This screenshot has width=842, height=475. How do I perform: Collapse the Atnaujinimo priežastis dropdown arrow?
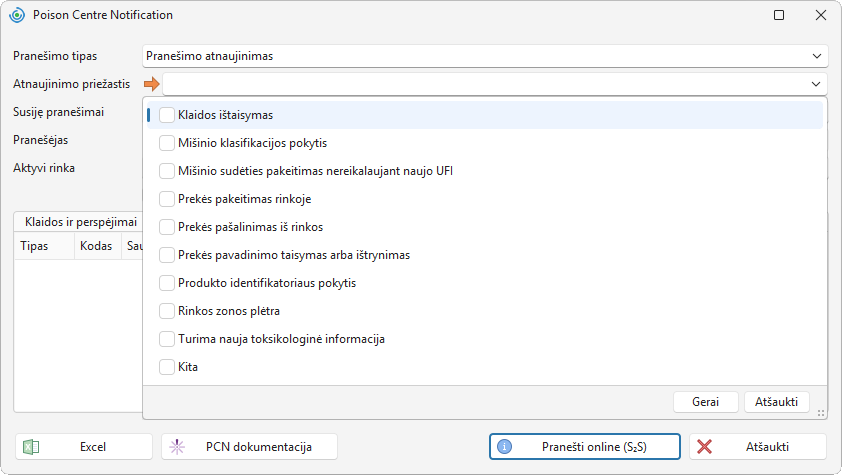pyautogui.click(x=816, y=84)
